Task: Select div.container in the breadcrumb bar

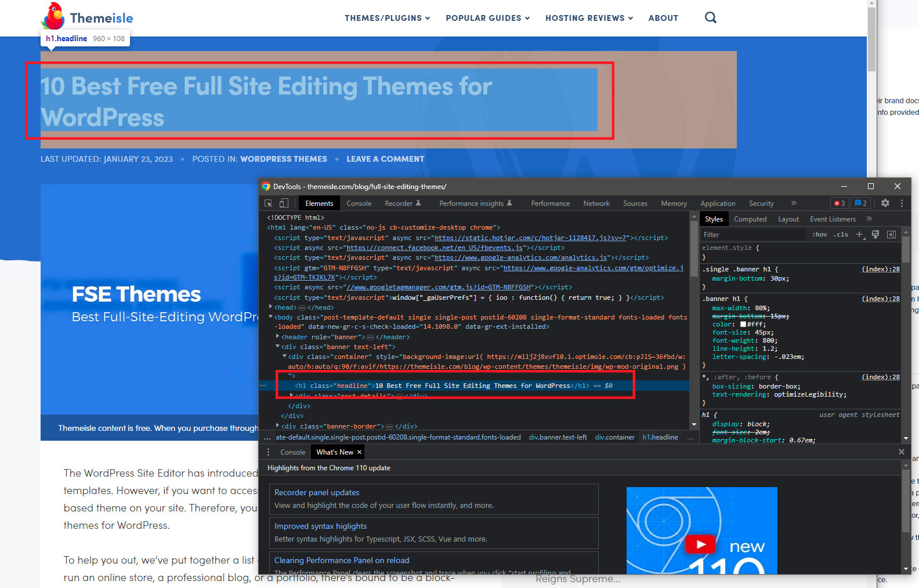Action: coord(614,437)
